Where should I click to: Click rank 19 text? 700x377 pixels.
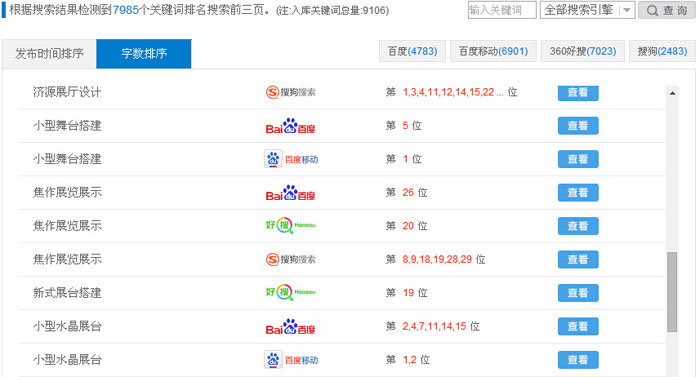[x=408, y=293]
